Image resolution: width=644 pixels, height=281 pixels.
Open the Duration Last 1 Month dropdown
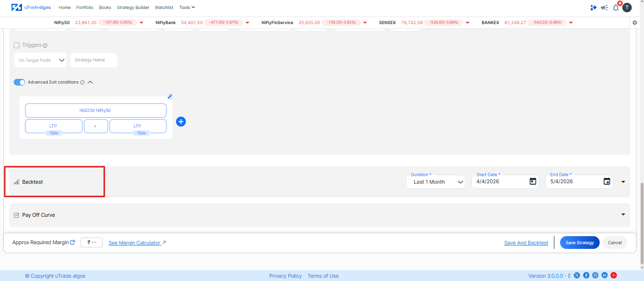point(435,182)
